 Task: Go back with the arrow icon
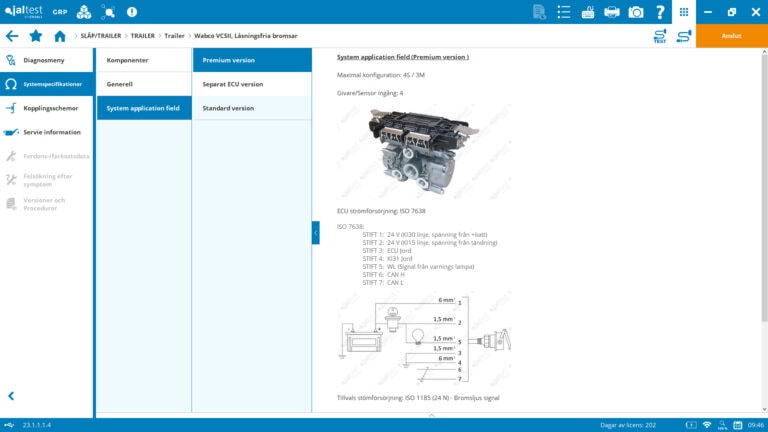click(12, 36)
